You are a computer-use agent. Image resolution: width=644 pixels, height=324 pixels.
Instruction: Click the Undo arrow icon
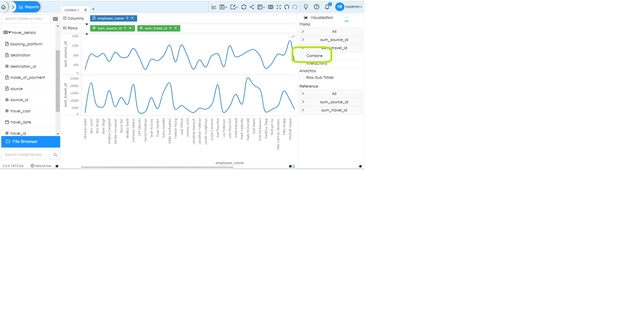(287, 7)
